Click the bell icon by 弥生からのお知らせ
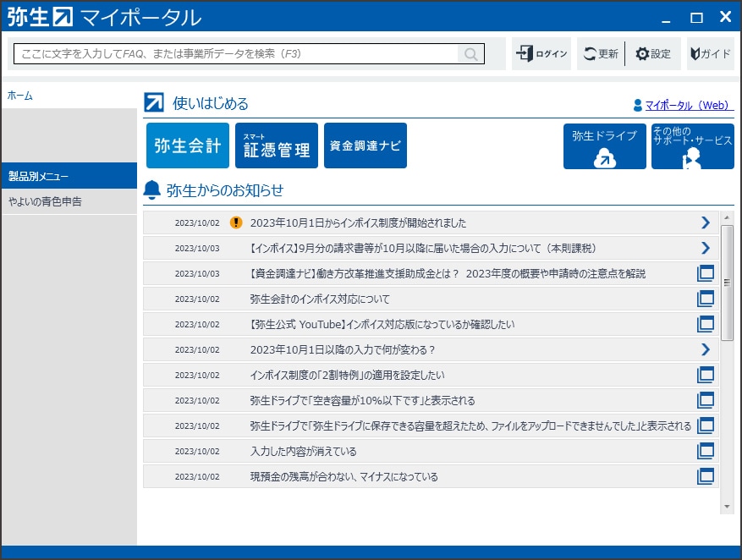This screenshot has width=742, height=560. pos(152,190)
